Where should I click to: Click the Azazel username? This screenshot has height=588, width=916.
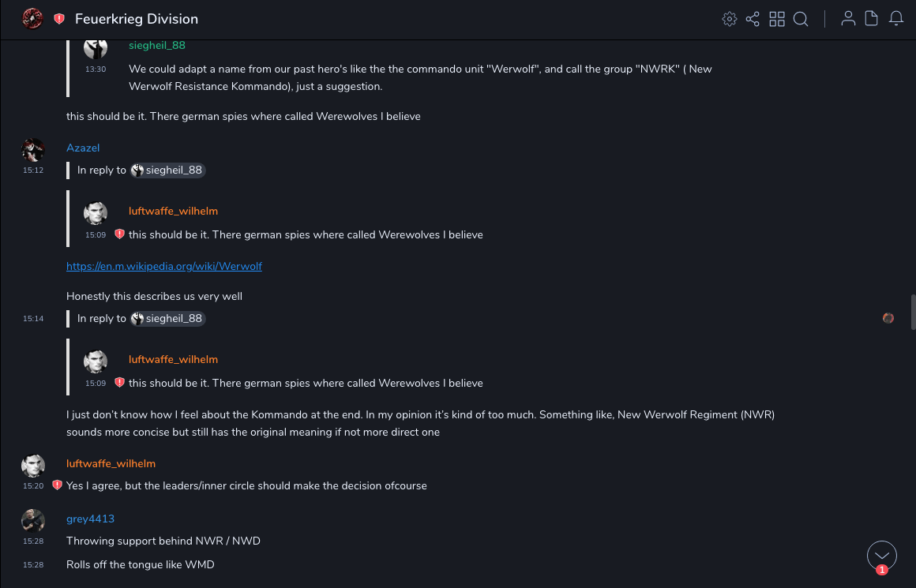[x=83, y=148]
